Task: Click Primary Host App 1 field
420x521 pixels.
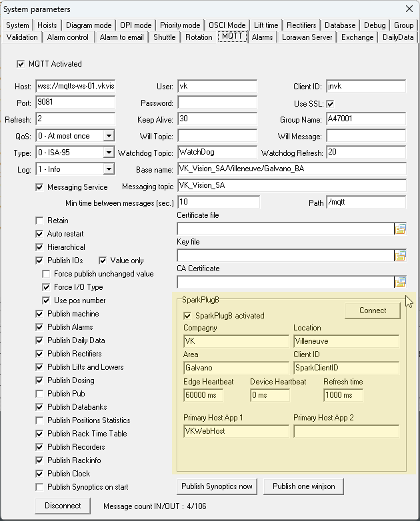Action: click(x=236, y=431)
